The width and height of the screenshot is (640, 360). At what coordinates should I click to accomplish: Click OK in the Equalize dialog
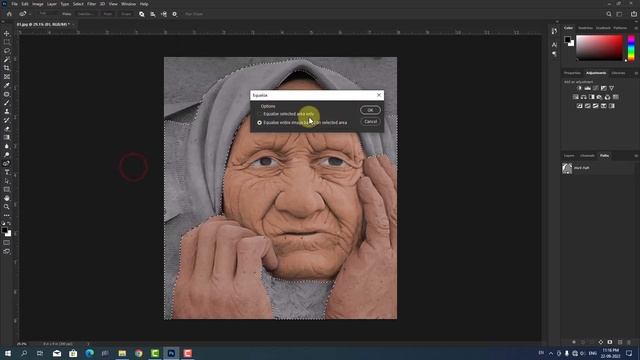coord(370,110)
